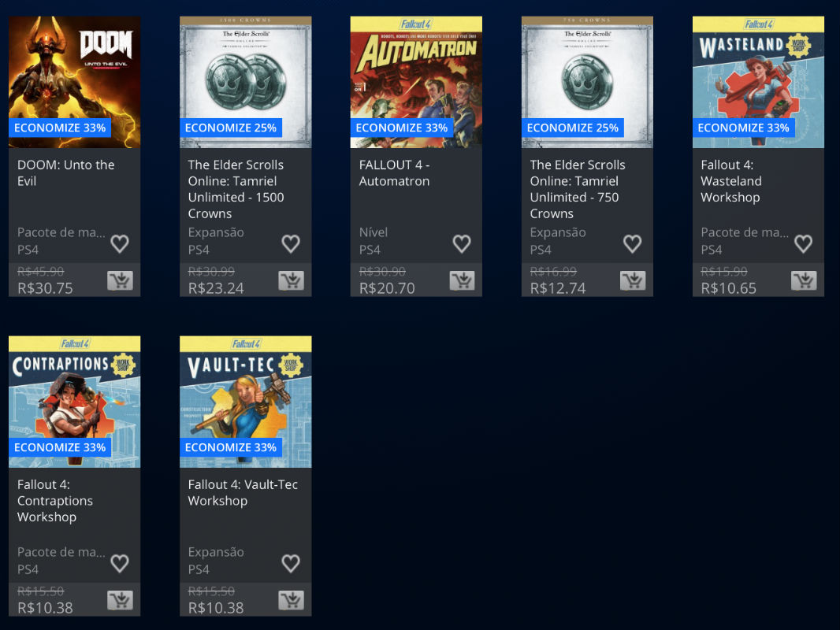Select the Nível label under Automatron
Screen dimensions: 840x630
point(374,232)
